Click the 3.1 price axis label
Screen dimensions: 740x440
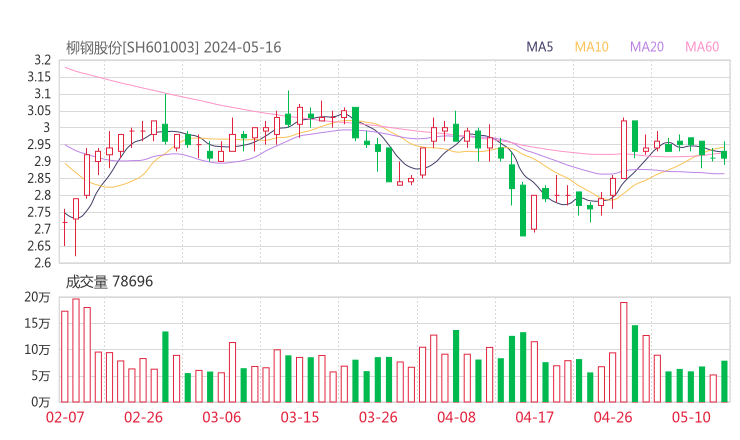click(42, 94)
